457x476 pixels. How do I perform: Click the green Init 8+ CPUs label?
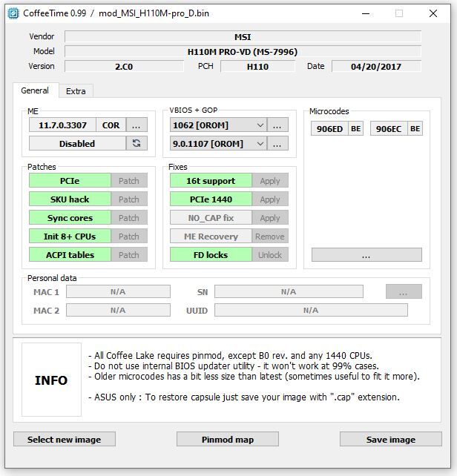point(70,237)
